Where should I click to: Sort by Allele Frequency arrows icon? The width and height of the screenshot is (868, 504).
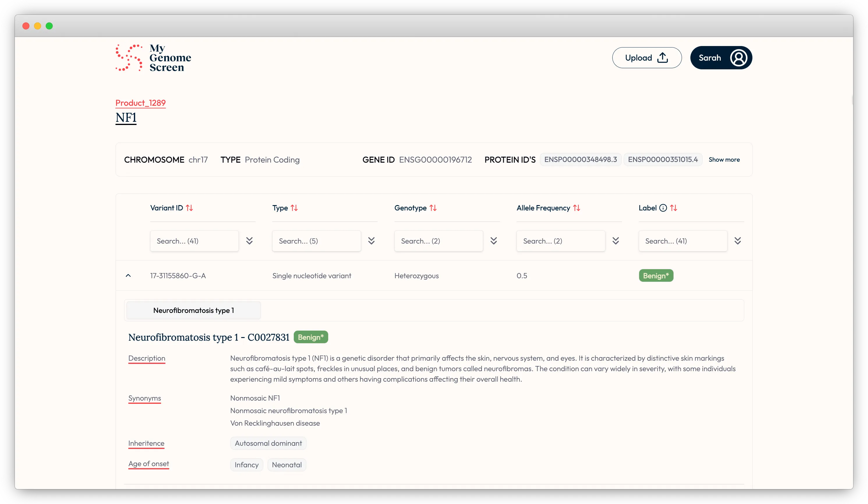click(x=577, y=208)
